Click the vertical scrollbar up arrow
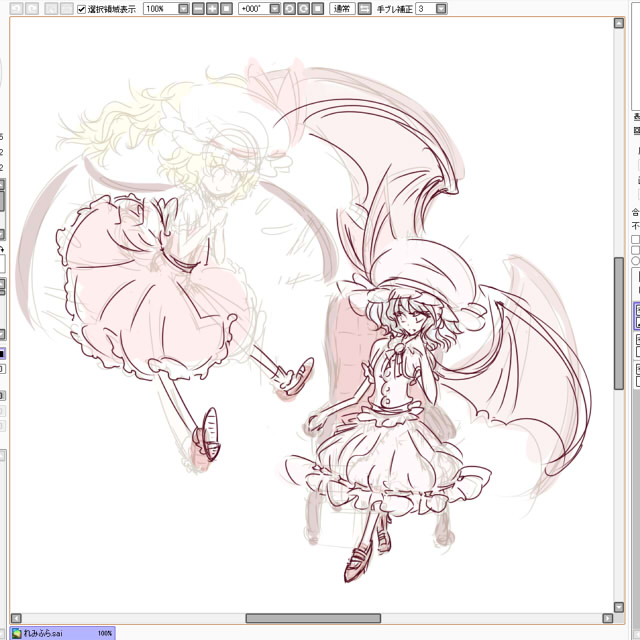The width and height of the screenshot is (640, 640). [619, 23]
